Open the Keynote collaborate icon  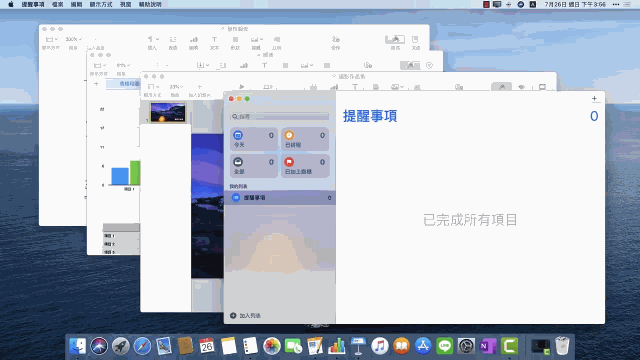(459, 87)
